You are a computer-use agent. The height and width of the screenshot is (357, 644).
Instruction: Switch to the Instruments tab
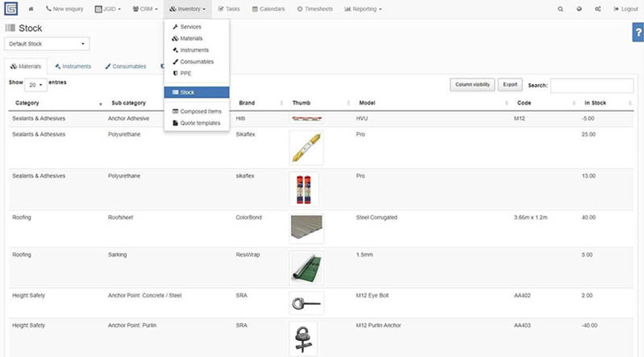(73, 66)
